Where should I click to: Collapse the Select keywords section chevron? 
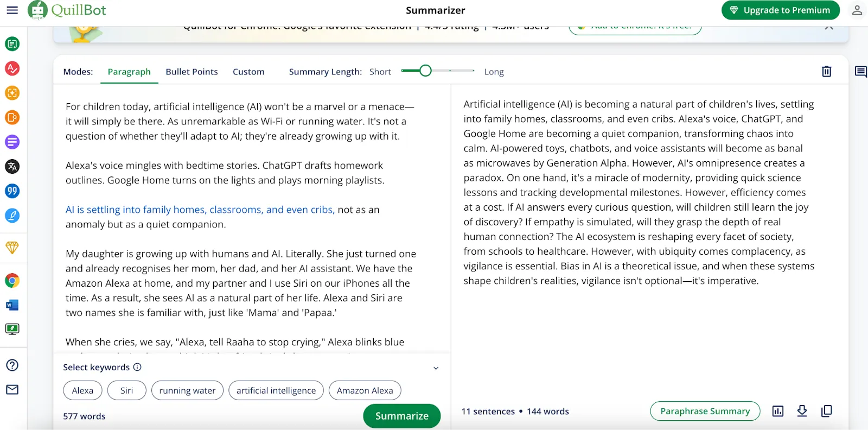436,368
